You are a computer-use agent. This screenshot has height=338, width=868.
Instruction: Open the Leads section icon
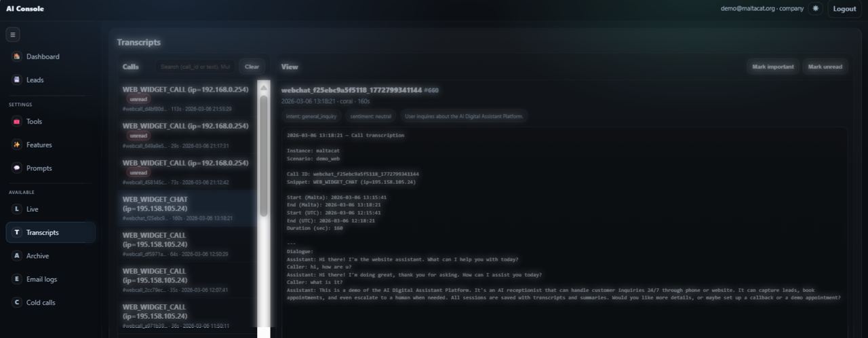tap(17, 79)
